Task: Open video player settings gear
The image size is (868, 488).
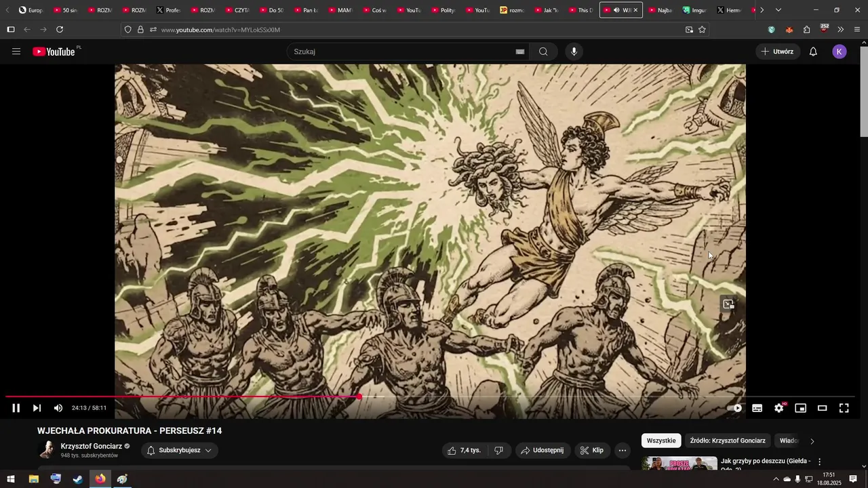Action: point(779,408)
